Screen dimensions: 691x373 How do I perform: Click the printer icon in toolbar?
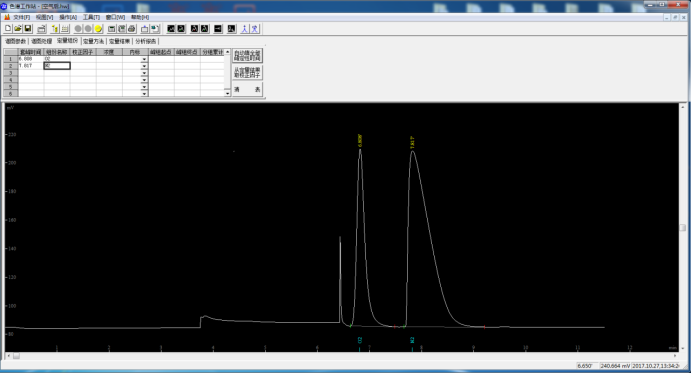point(131,29)
